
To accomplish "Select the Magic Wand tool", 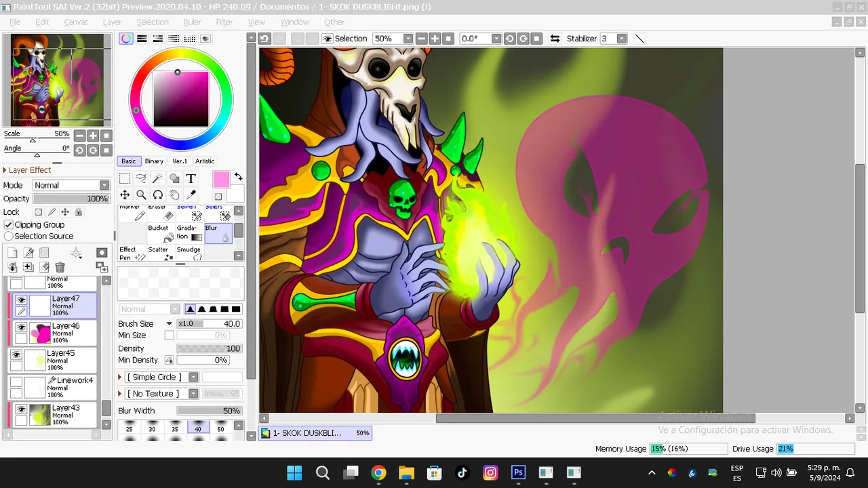I will tap(157, 178).
